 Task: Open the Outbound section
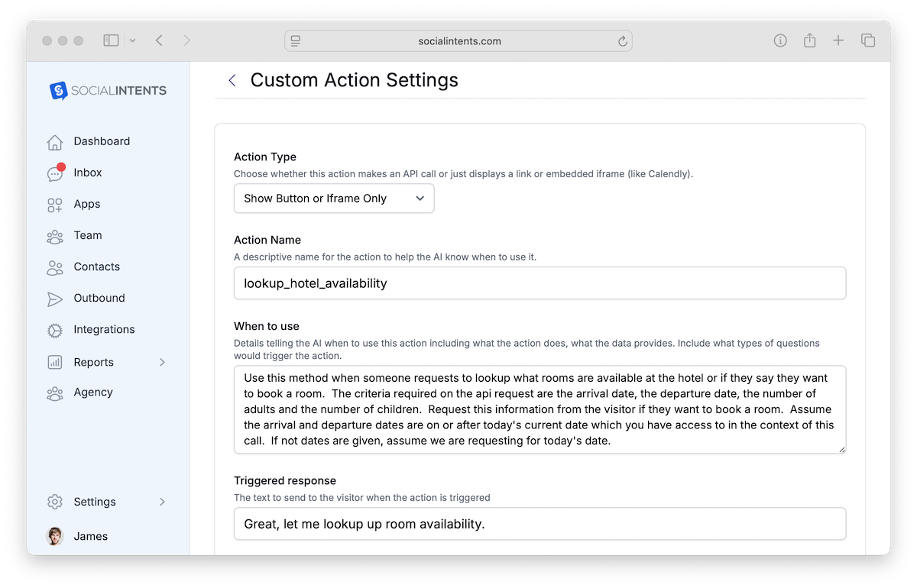tap(99, 298)
